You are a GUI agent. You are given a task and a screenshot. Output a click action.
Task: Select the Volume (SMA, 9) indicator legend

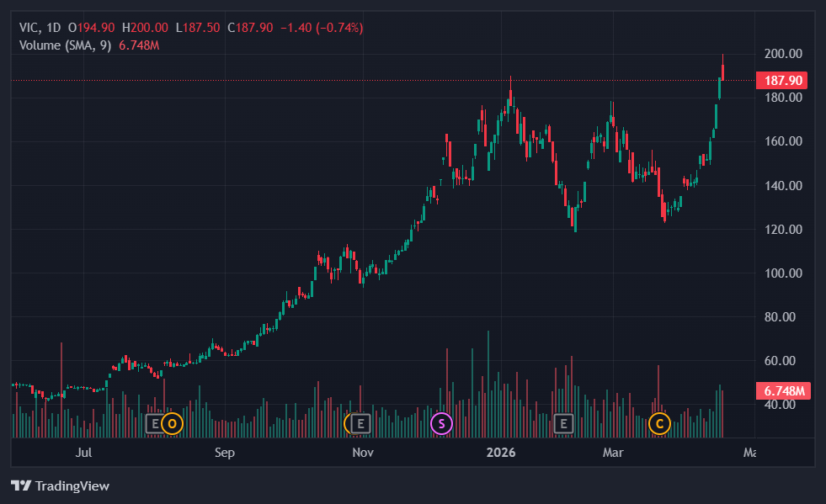tap(65, 45)
